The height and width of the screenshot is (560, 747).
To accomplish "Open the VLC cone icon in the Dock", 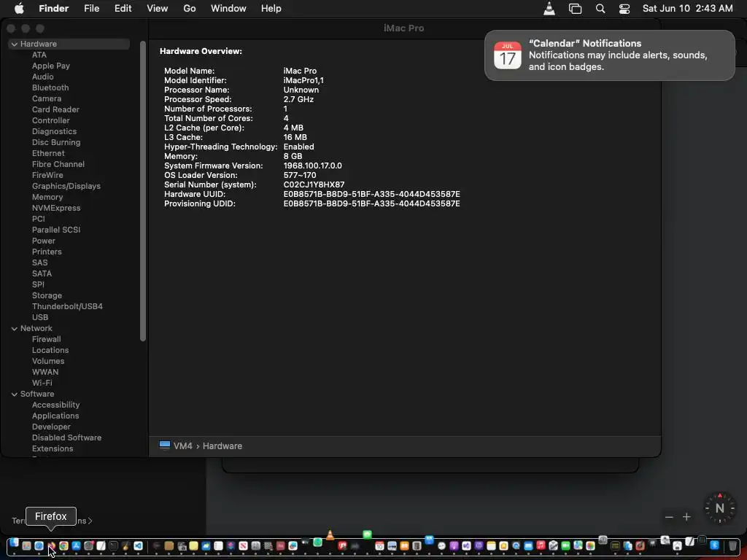I will [x=330, y=535].
